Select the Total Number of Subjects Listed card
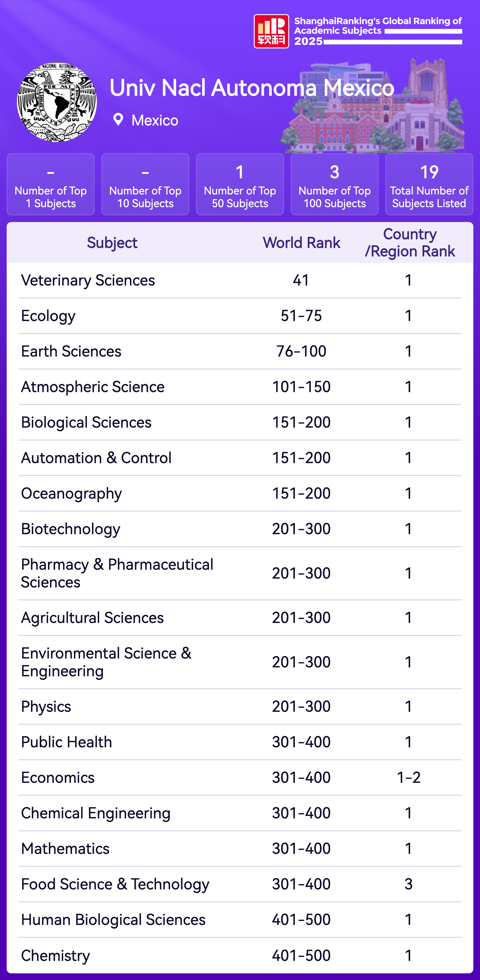Screen dimensions: 480x980 429,184
